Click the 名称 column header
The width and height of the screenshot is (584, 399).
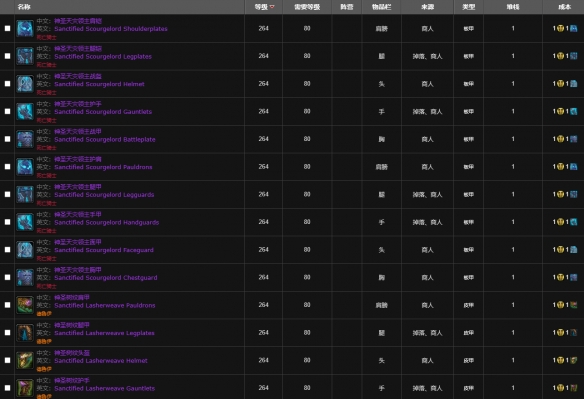24,7
